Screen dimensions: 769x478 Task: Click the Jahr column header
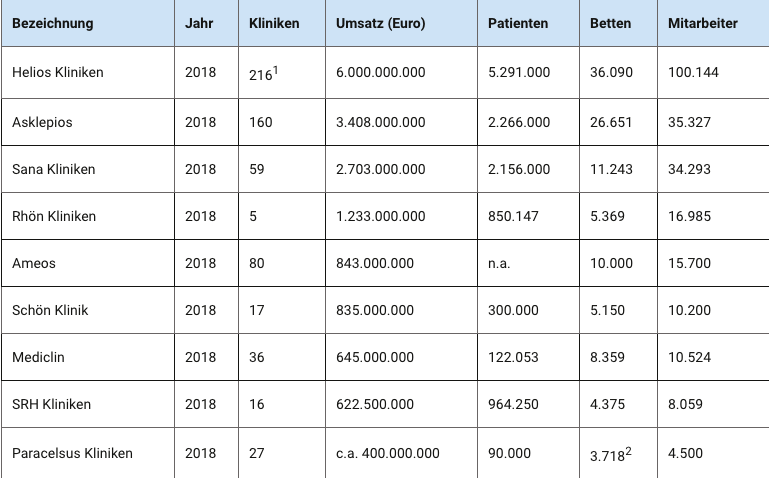click(x=200, y=23)
